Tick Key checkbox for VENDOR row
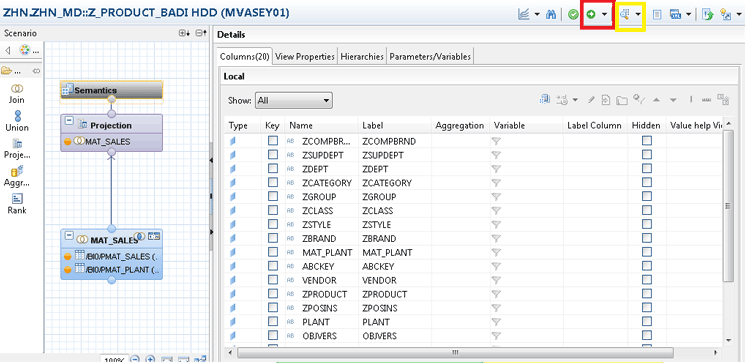The width and height of the screenshot is (745, 363). 273,280
